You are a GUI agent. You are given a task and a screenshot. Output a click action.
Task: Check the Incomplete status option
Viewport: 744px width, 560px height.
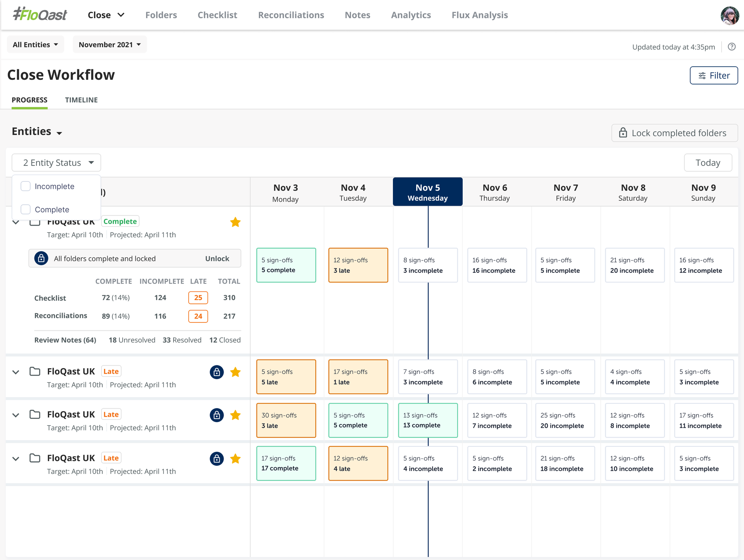[26, 186]
